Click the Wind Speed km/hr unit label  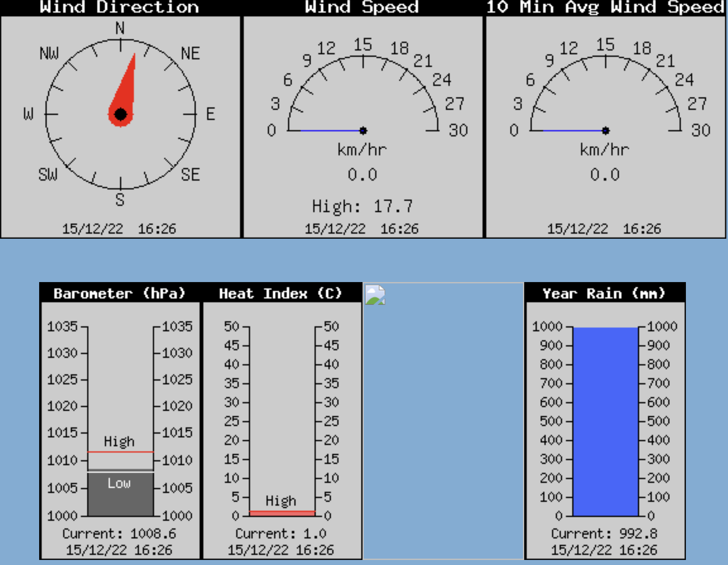[x=362, y=149]
